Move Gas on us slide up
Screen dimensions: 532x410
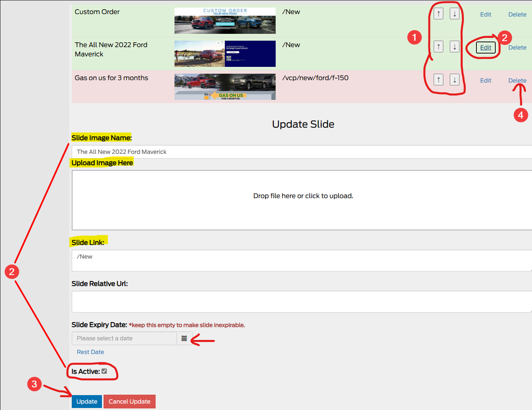[438, 80]
